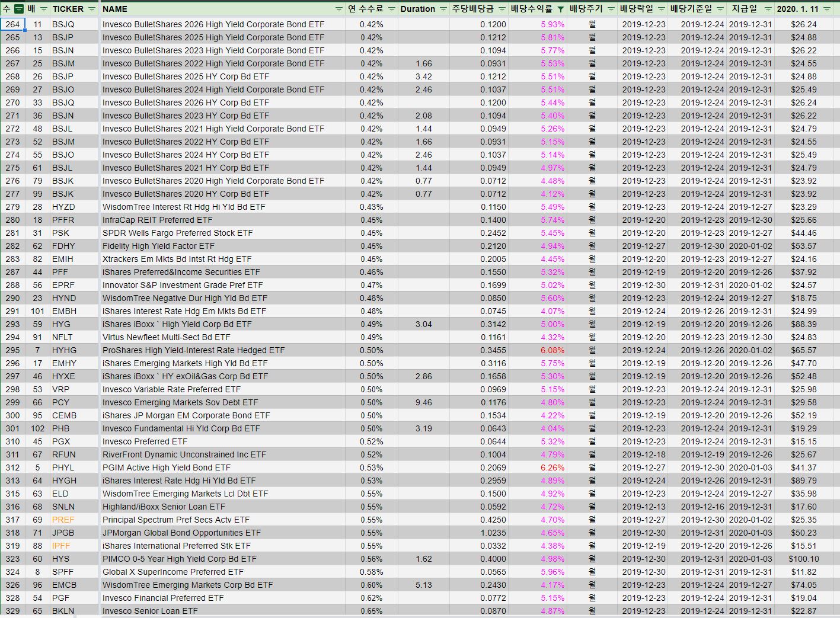Open the filter button for 2020. 1. 11 column

point(827,9)
